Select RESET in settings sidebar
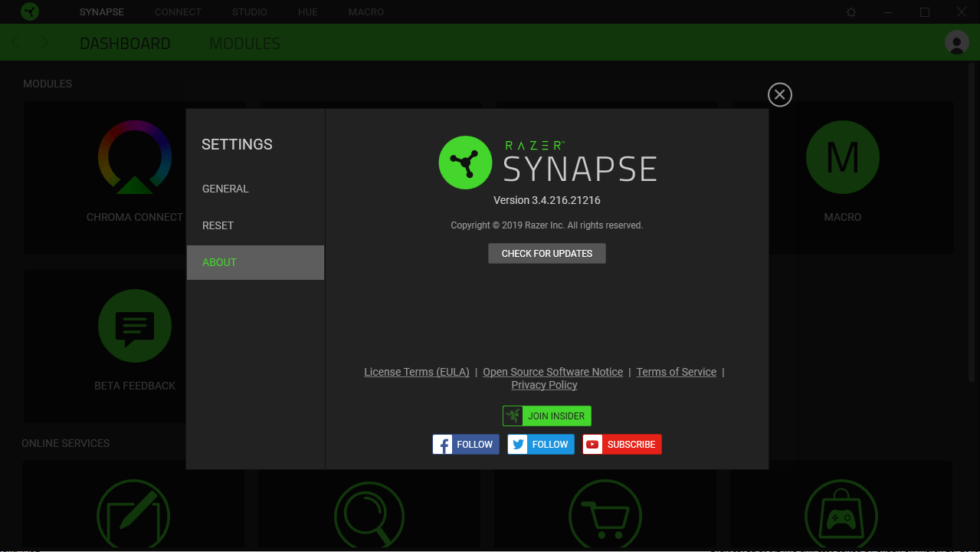The height and width of the screenshot is (552, 980). [255, 225]
